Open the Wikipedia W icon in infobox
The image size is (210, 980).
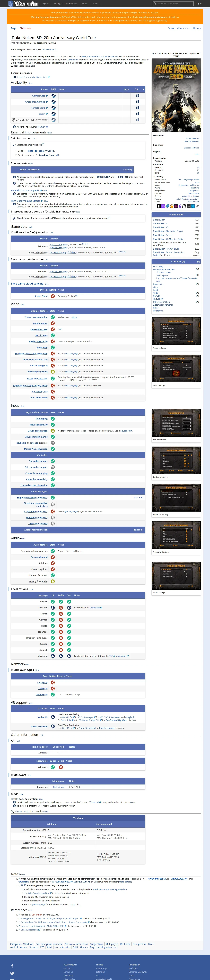click(197, 206)
